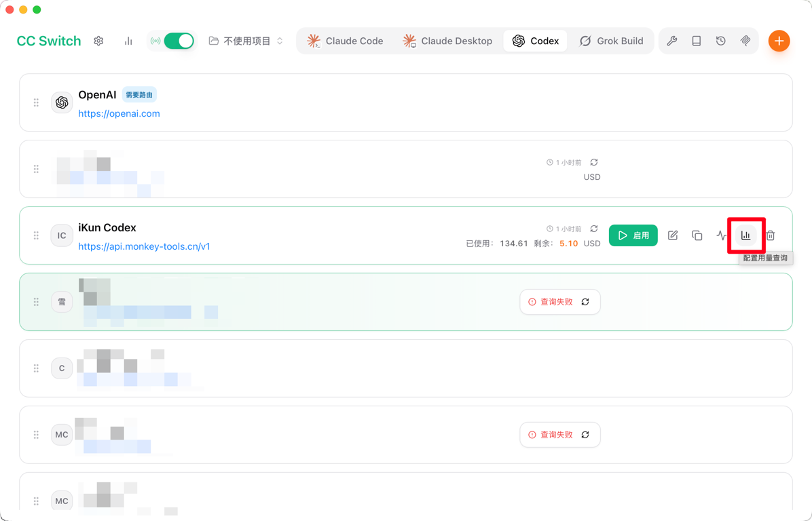Click the fourth header toolbar icon after history
Image resolution: width=812 pixels, height=521 pixels.
point(745,41)
